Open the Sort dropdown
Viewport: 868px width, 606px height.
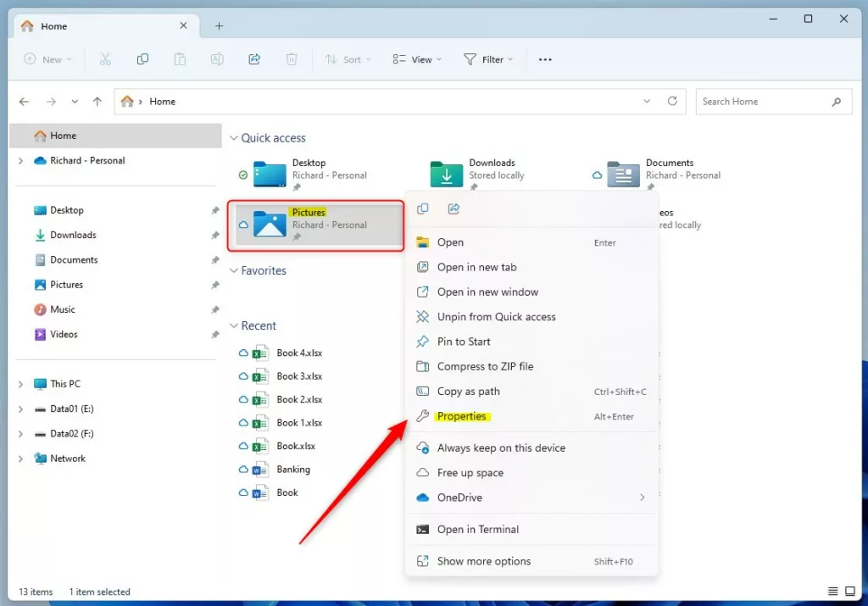[x=348, y=59]
